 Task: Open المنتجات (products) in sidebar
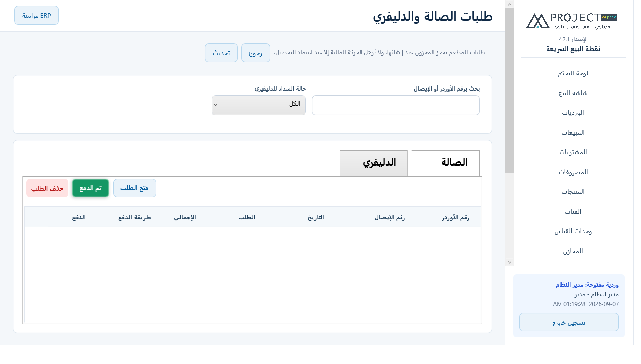(x=573, y=191)
